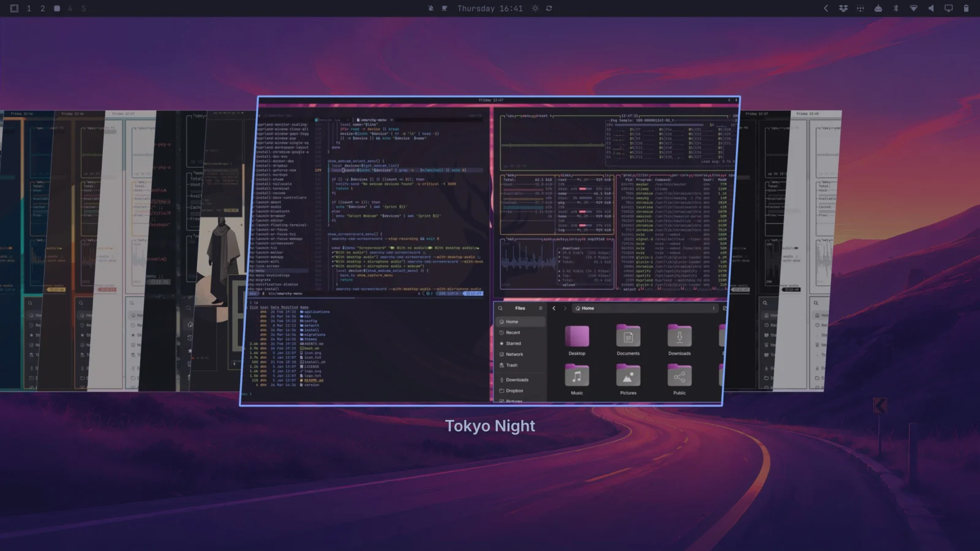Open Bluetooth settings from top bar
980x551 pixels.
[895, 9]
